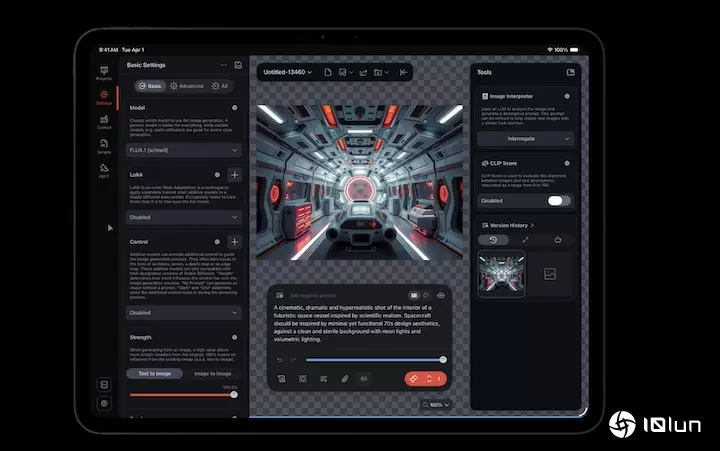Switch to the All settings tab

[220, 86]
